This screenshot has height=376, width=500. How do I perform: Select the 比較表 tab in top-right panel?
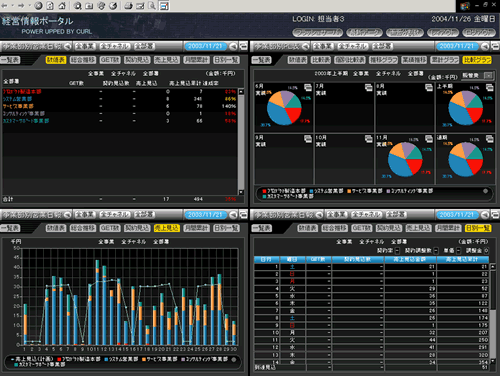321,60
